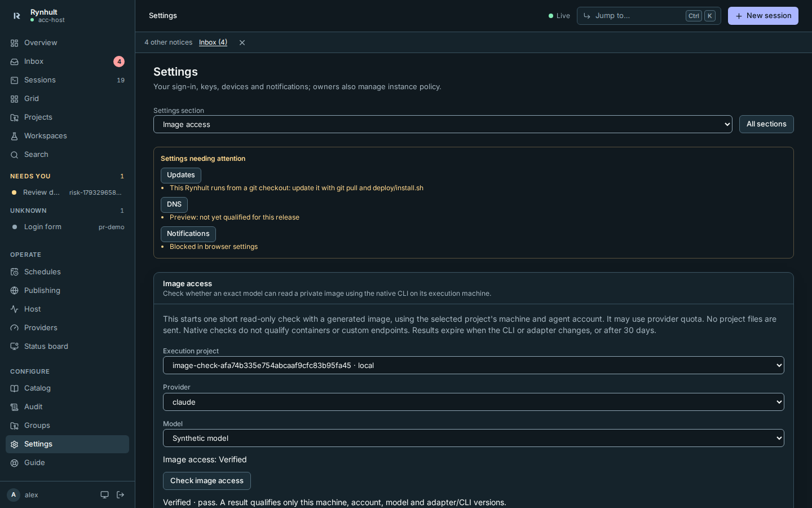Click the Updates attention button
This screenshot has width=812, height=508.
point(181,175)
